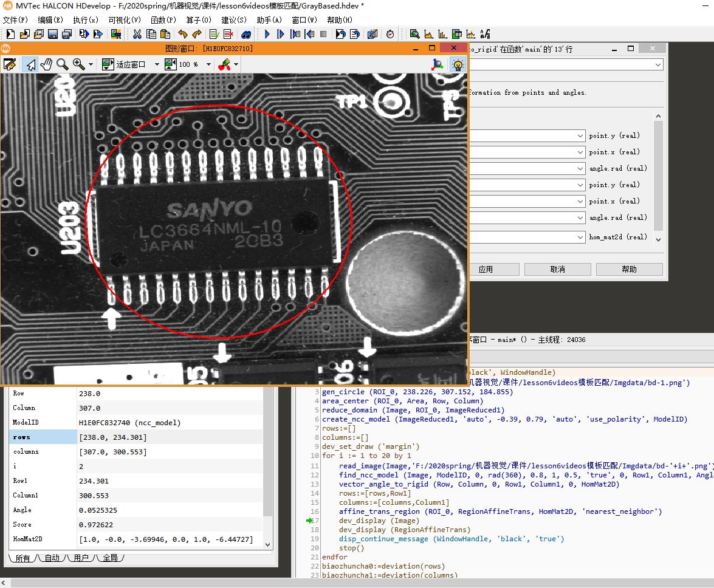714x588 pixels.
Task: Open feature inspection tool
Action: (x=457, y=34)
